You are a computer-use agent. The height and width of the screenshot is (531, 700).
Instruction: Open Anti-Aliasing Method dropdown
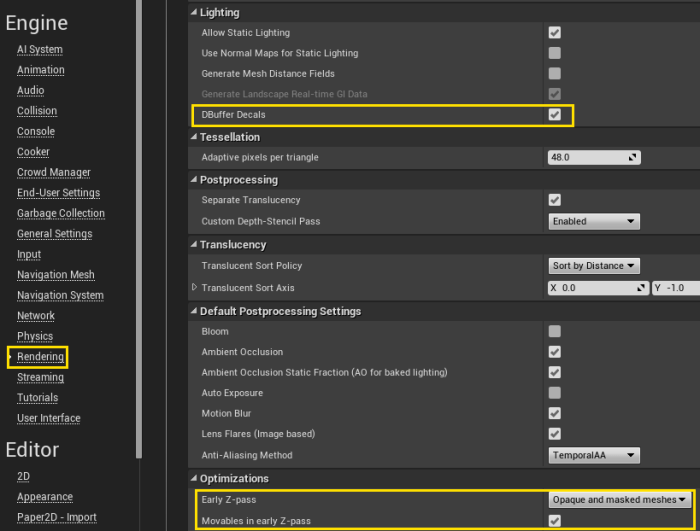[x=594, y=455]
